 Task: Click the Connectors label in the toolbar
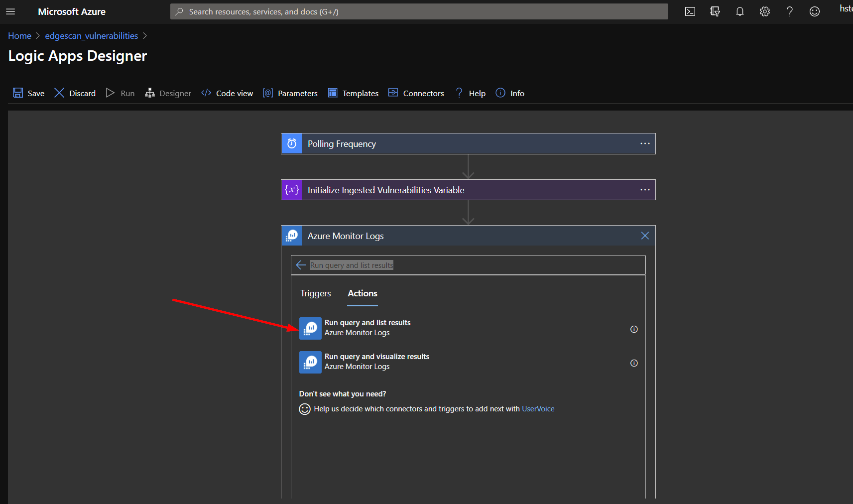coord(424,93)
